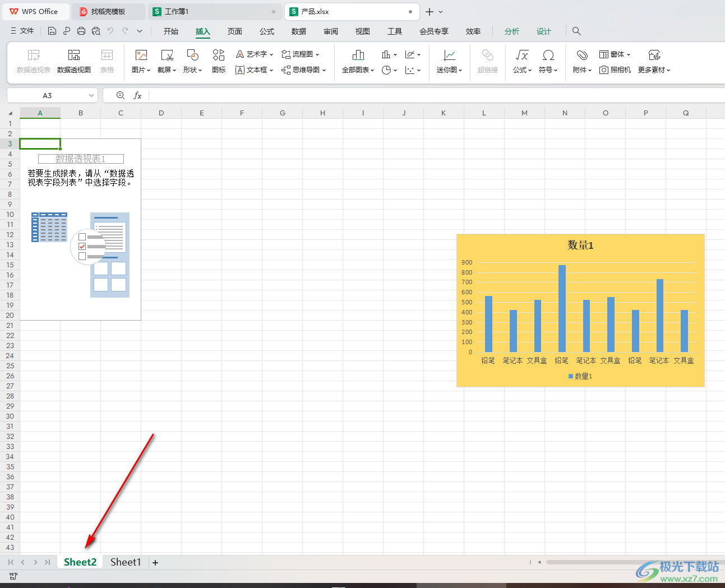Switch to the 审阅 Review tab
This screenshot has width=725, height=588.
331,31
